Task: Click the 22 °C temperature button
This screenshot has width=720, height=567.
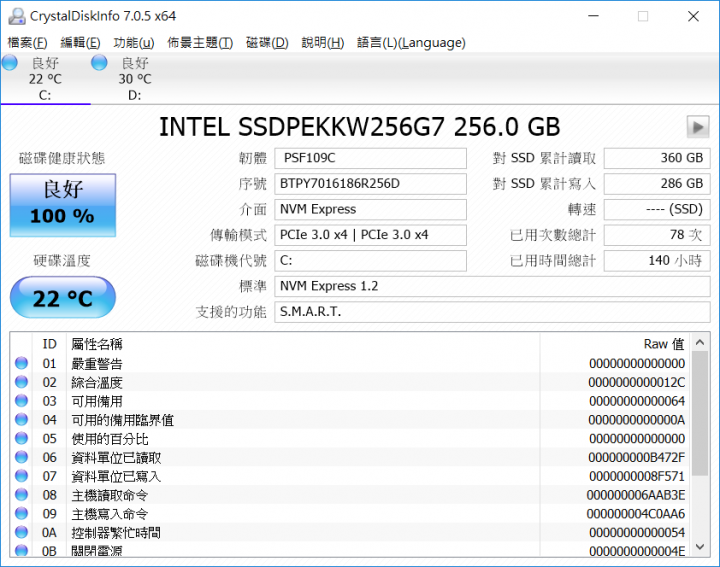Action: pos(62,298)
